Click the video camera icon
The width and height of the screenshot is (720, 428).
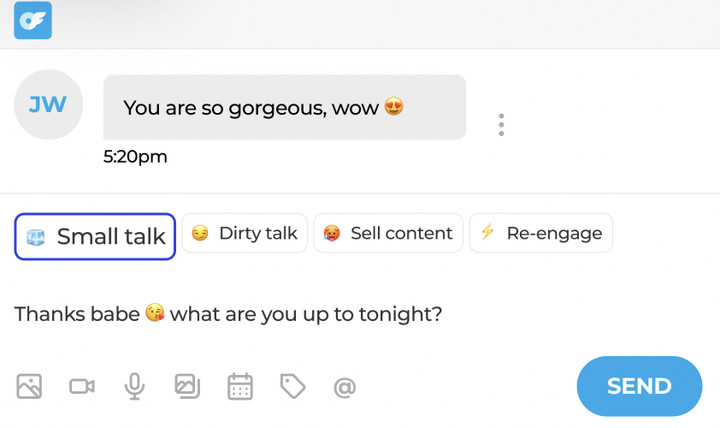(x=82, y=386)
